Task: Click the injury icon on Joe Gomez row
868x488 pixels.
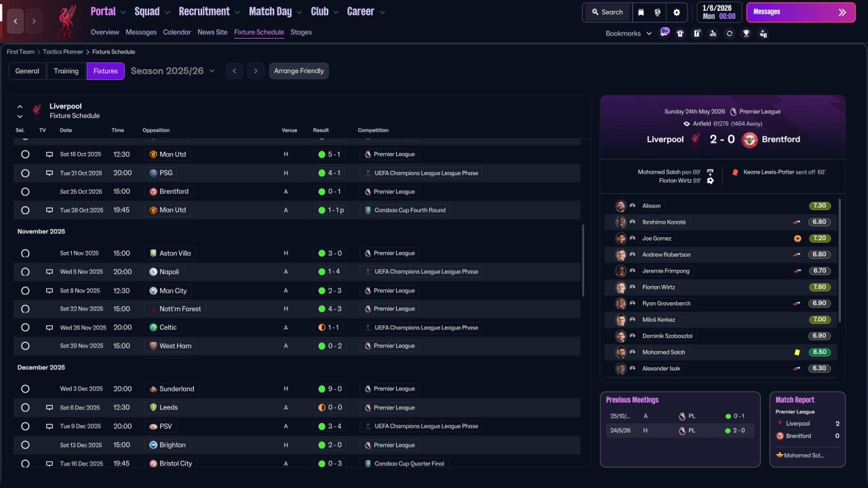Action: (798, 239)
